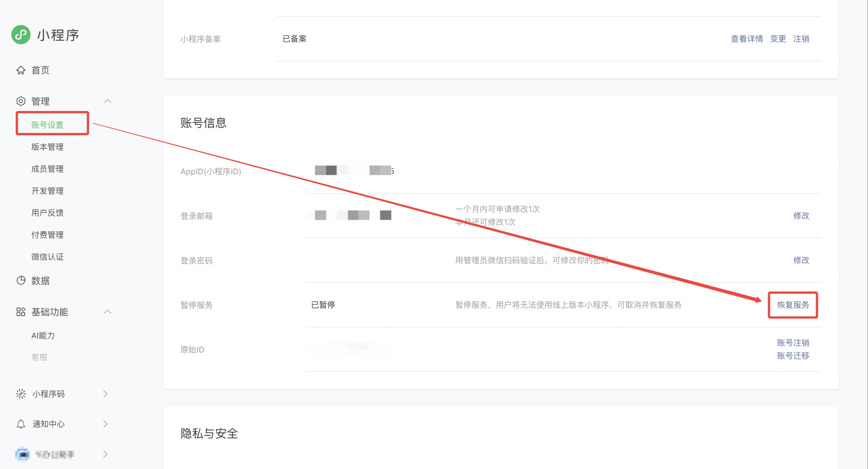Click the 暂停服务 description text
This screenshot has height=469, width=868.
click(569, 305)
